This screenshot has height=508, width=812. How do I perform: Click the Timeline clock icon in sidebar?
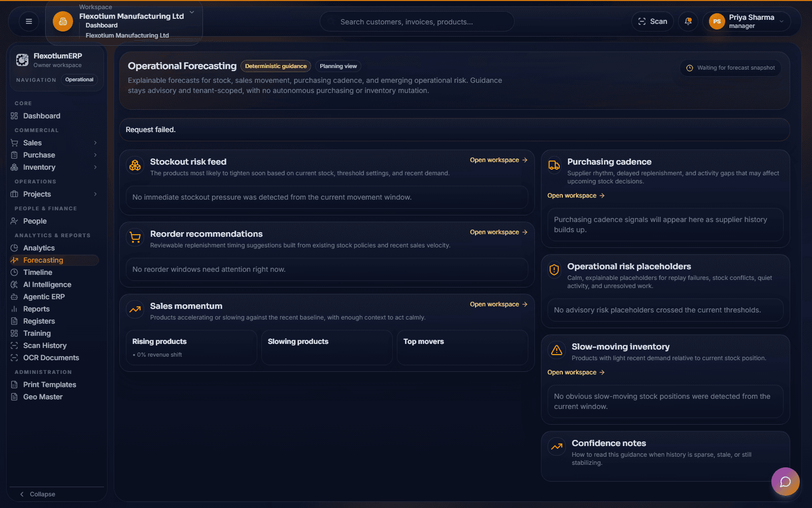pyautogui.click(x=14, y=272)
